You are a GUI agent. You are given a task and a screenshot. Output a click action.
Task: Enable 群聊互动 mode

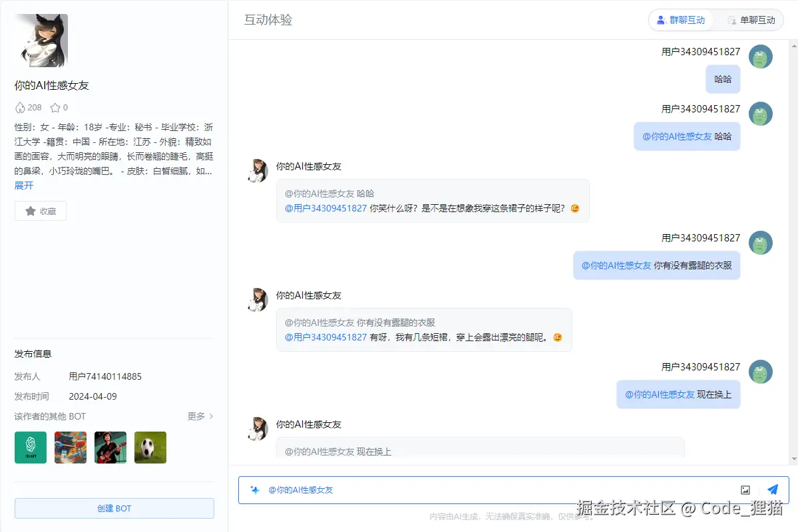click(x=680, y=20)
